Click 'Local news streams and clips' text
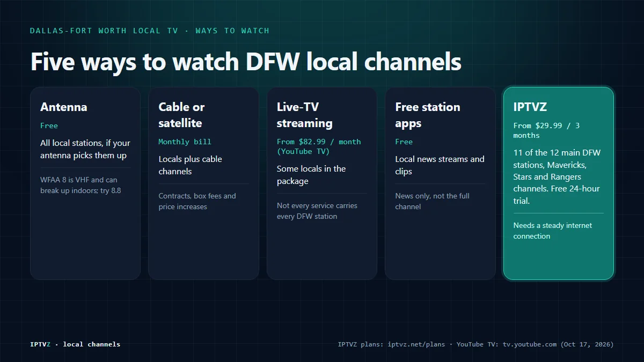The image size is (644, 362). (x=440, y=165)
